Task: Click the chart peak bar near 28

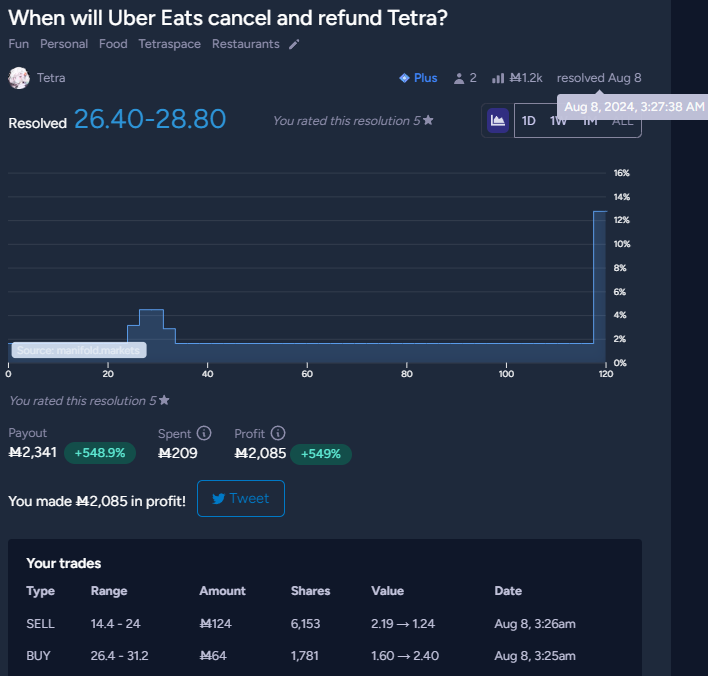Action: pos(151,336)
